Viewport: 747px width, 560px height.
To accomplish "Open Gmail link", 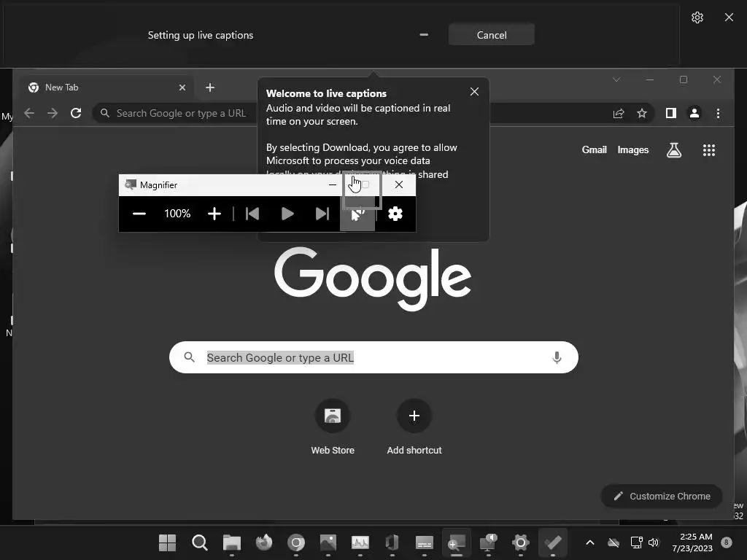I will (594, 150).
